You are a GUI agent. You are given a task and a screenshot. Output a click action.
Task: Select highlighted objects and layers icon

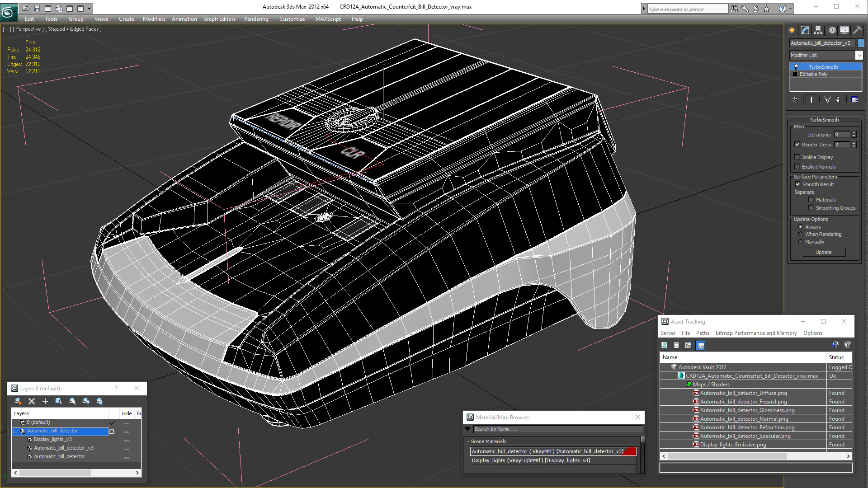tap(59, 401)
